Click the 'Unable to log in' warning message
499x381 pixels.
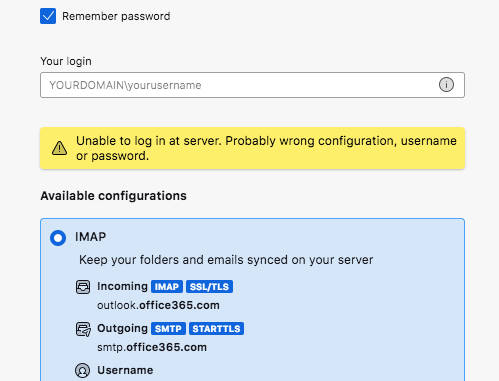[266, 148]
